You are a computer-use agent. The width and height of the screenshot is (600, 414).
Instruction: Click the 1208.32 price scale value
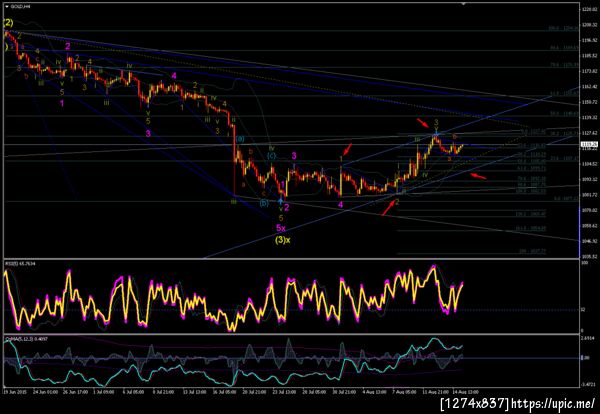pyautogui.click(x=589, y=24)
